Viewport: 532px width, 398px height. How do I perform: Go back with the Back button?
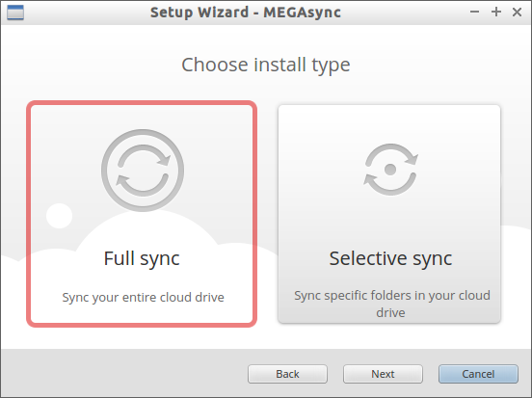tap(287, 374)
